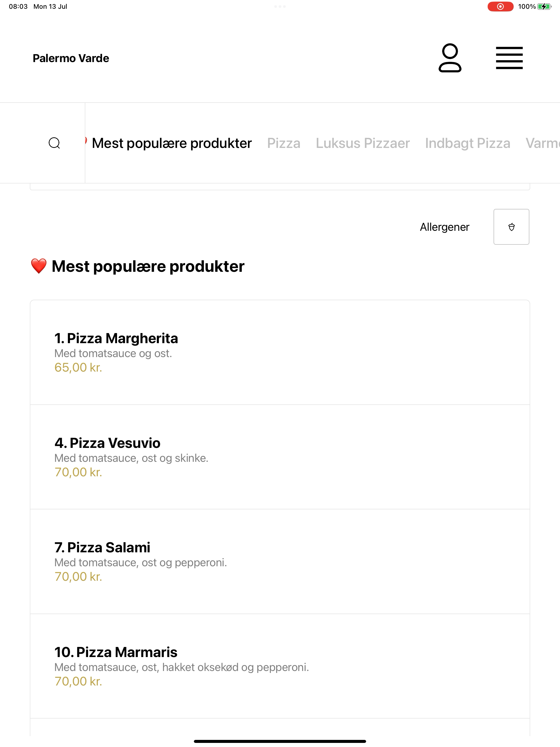
Task: Open the hamburger menu
Action: (509, 58)
